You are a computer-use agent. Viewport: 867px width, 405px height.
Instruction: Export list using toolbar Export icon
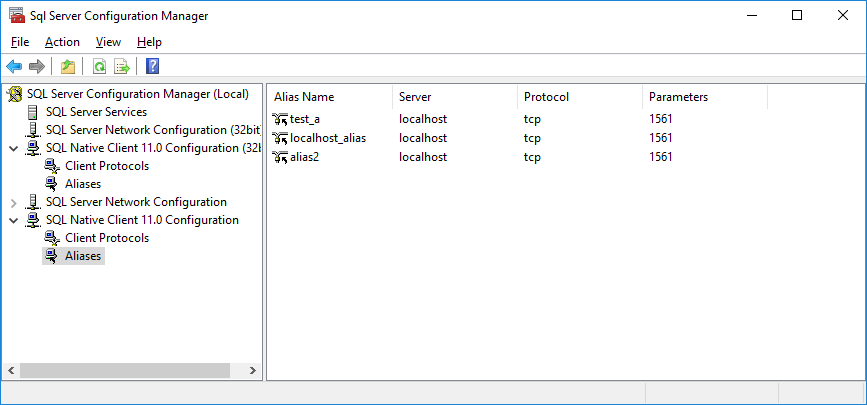[122, 67]
